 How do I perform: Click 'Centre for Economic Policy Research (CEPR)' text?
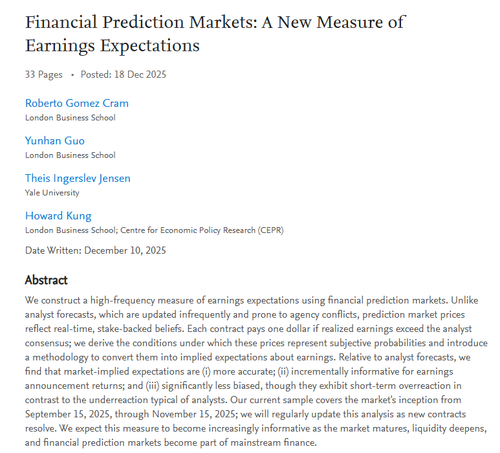point(202,230)
